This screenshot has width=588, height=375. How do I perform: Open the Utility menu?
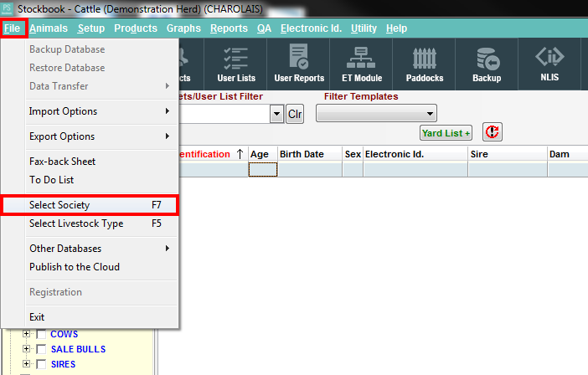364,28
